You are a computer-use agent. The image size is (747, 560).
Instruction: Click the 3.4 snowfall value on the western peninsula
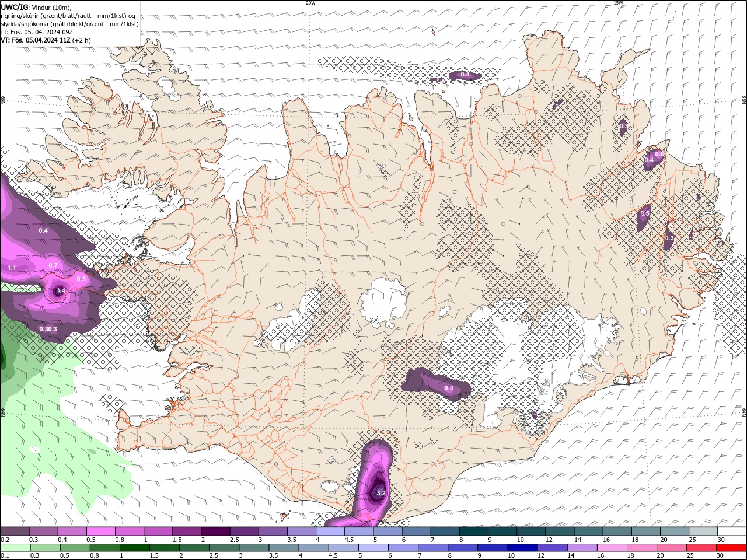click(60, 290)
